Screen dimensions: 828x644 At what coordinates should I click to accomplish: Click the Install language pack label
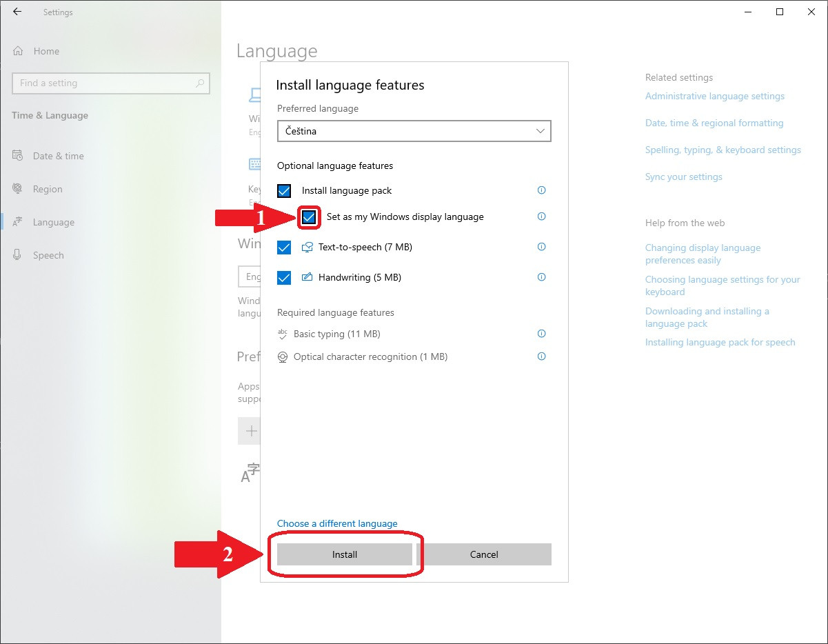tap(347, 190)
